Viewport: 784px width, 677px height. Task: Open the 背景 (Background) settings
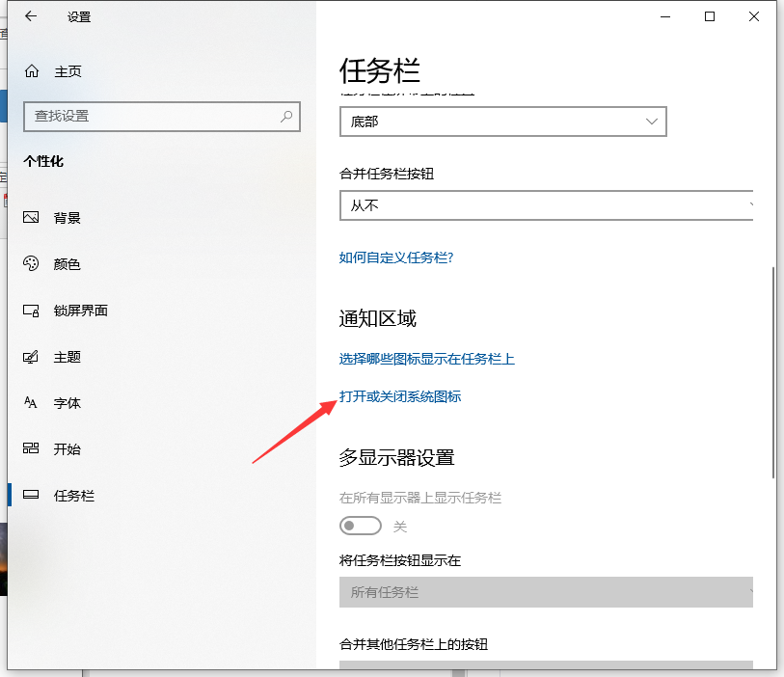(x=68, y=218)
